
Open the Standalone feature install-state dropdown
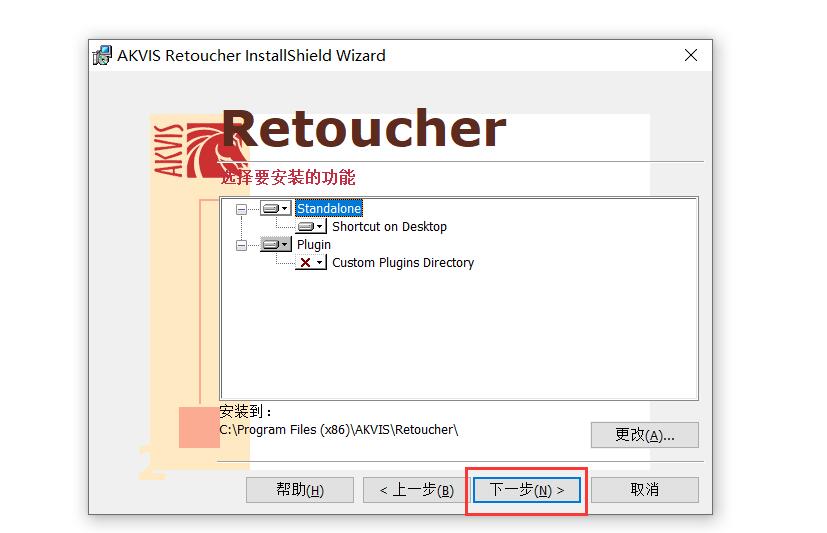[275, 208]
